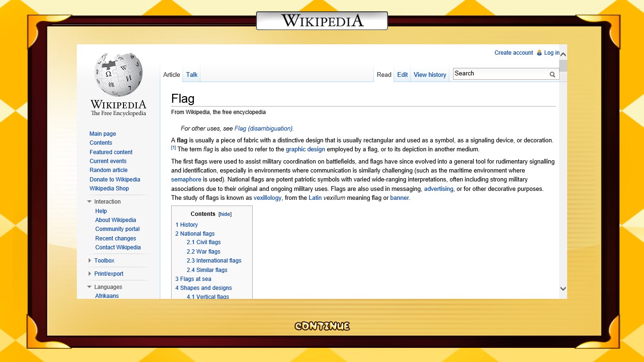
Task: Collapse the Interaction sidebar section
Action: [90, 202]
